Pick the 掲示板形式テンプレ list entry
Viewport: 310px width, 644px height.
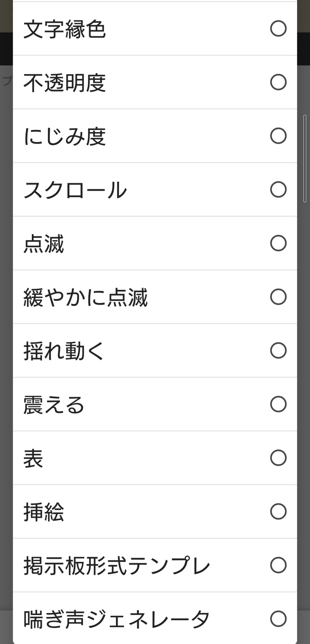coord(117,566)
